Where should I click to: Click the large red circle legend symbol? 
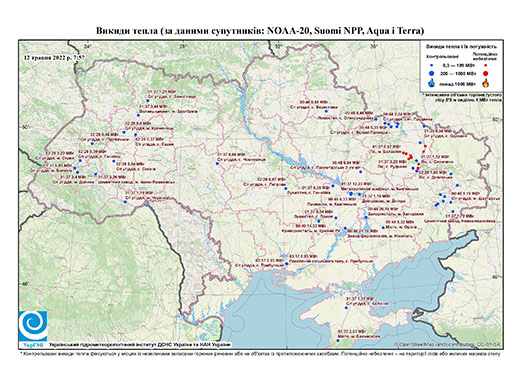pos(486,73)
